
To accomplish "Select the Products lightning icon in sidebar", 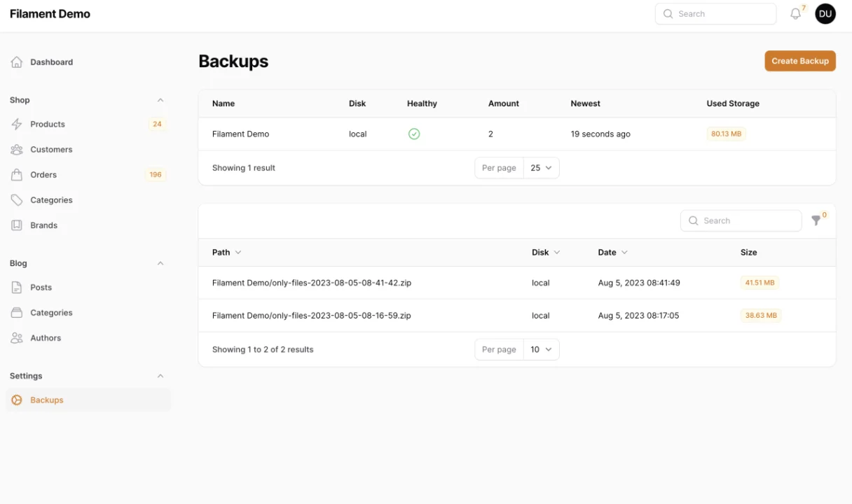I will point(17,124).
